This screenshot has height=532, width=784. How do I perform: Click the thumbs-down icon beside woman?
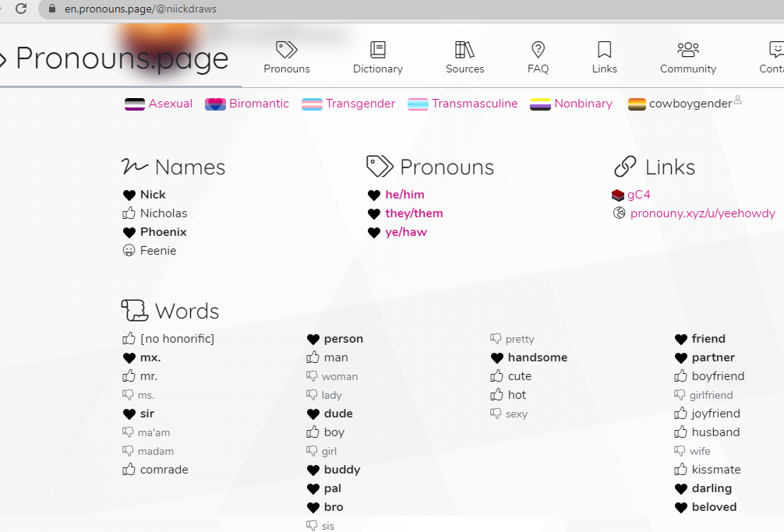(x=312, y=376)
